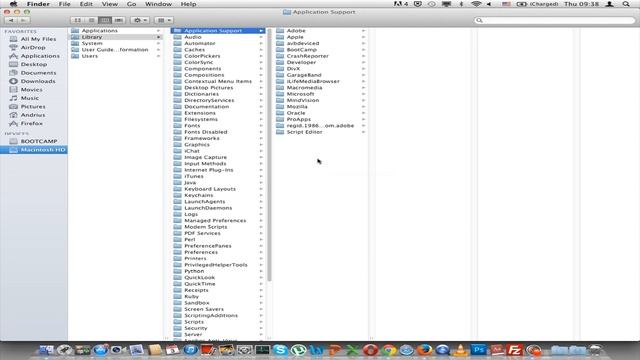Select the Screen Savers folder

point(218,309)
